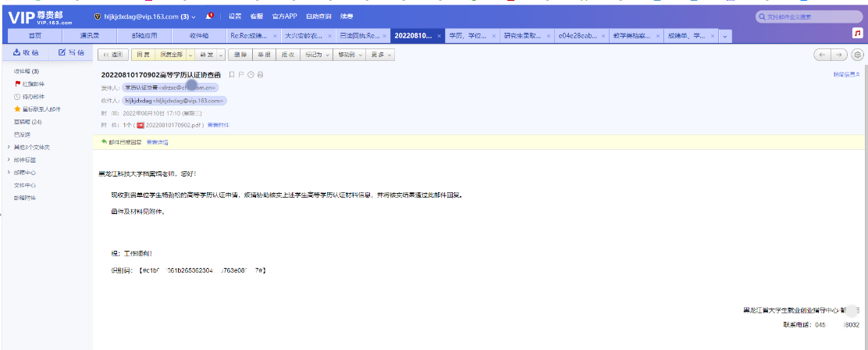Click the bookmark icon beside the subject
Viewport: 868px width, 350px height.
pos(231,74)
